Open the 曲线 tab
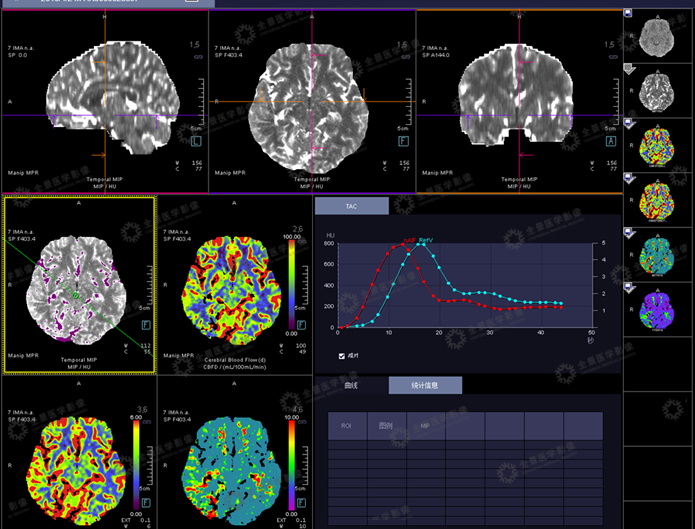Image resolution: width=695 pixels, height=529 pixels. point(351,385)
